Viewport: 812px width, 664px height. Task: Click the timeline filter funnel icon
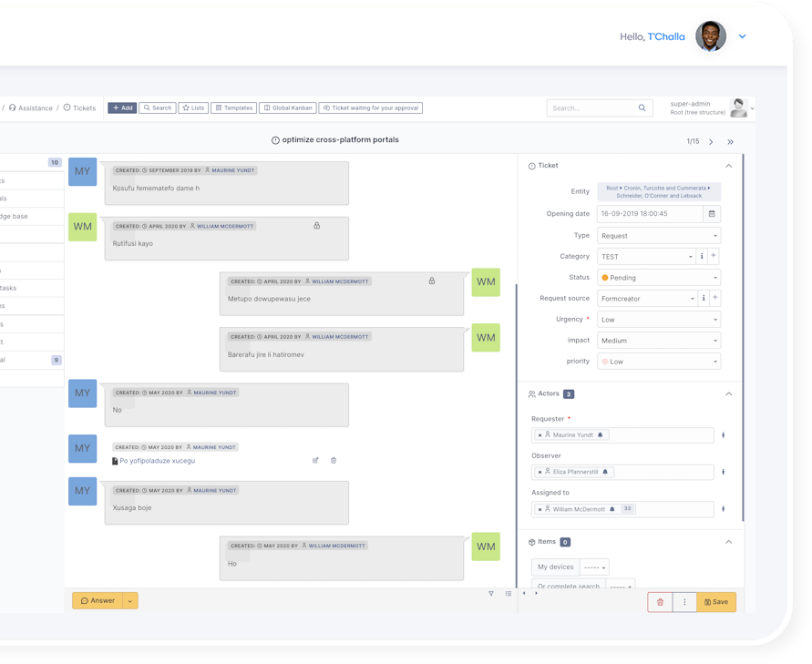point(491,594)
